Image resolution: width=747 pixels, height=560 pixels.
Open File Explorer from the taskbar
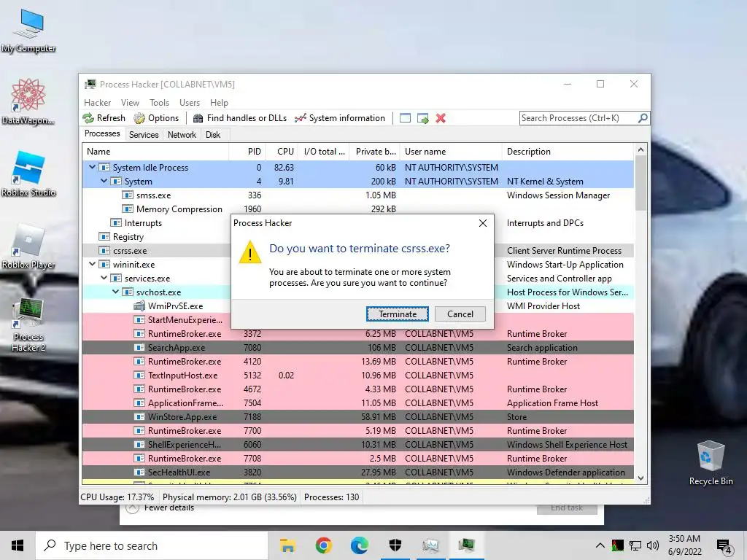pyautogui.click(x=287, y=545)
